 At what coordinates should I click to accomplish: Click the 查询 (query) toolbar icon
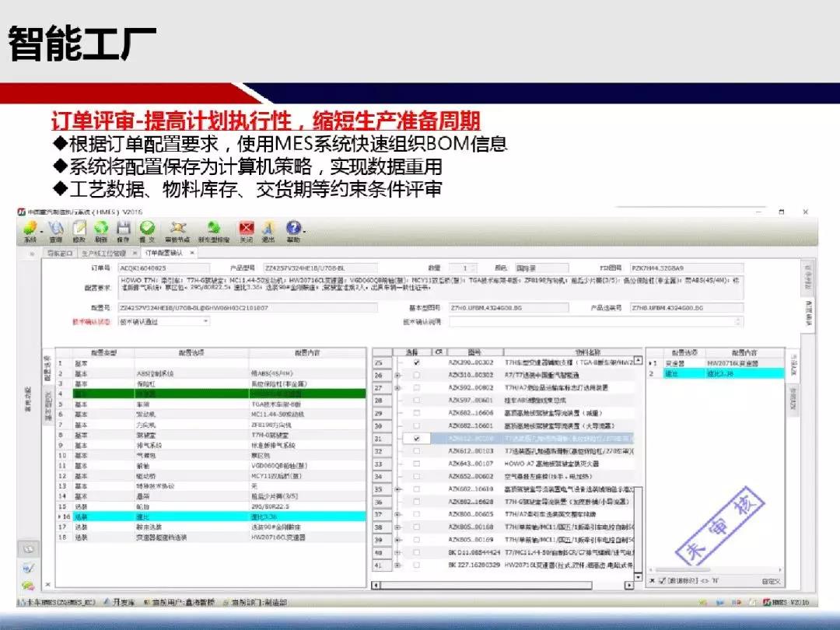[56, 228]
